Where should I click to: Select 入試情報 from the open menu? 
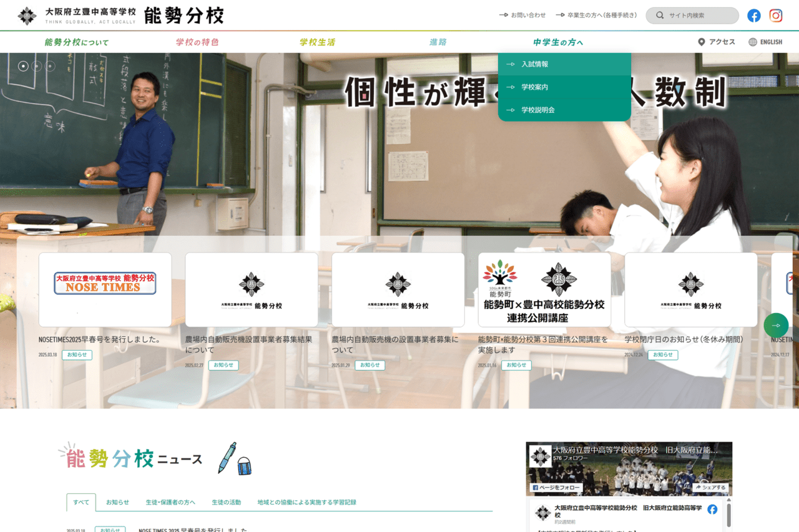[536, 64]
